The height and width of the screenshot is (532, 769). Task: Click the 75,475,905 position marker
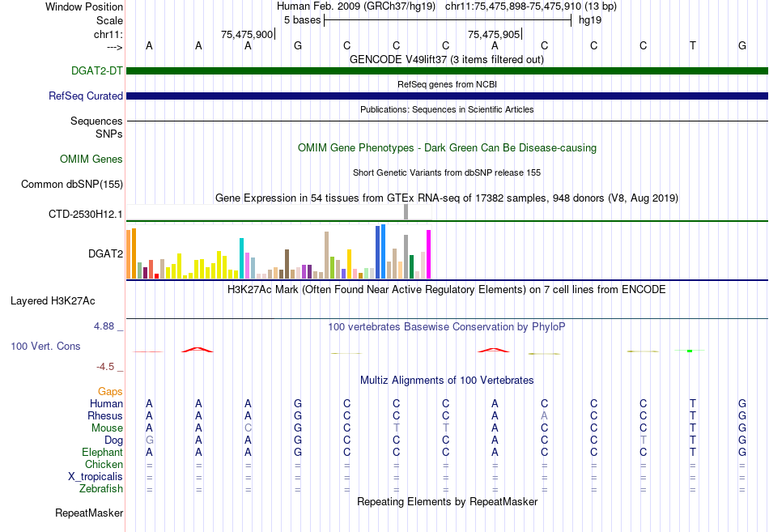[x=494, y=34]
